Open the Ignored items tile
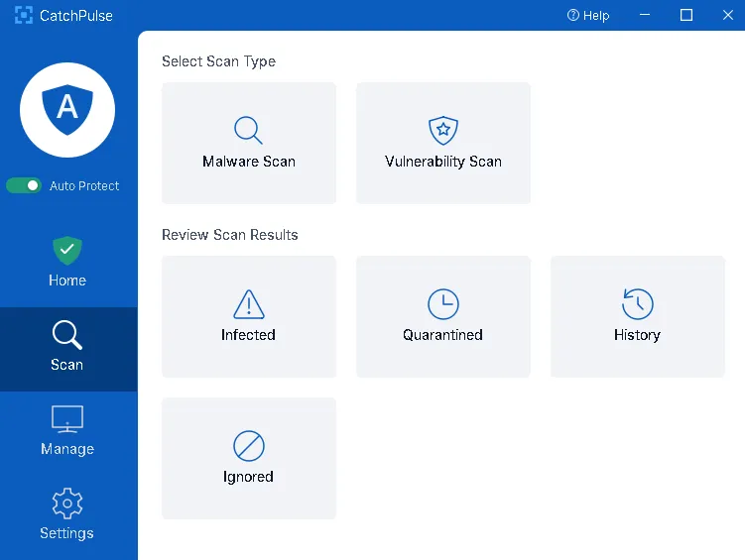 248,458
